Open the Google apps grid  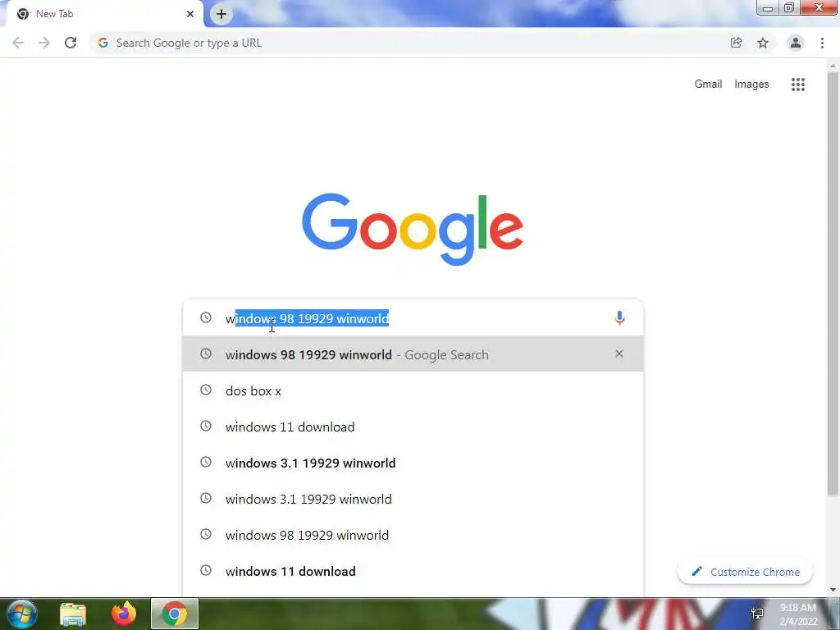coord(798,84)
